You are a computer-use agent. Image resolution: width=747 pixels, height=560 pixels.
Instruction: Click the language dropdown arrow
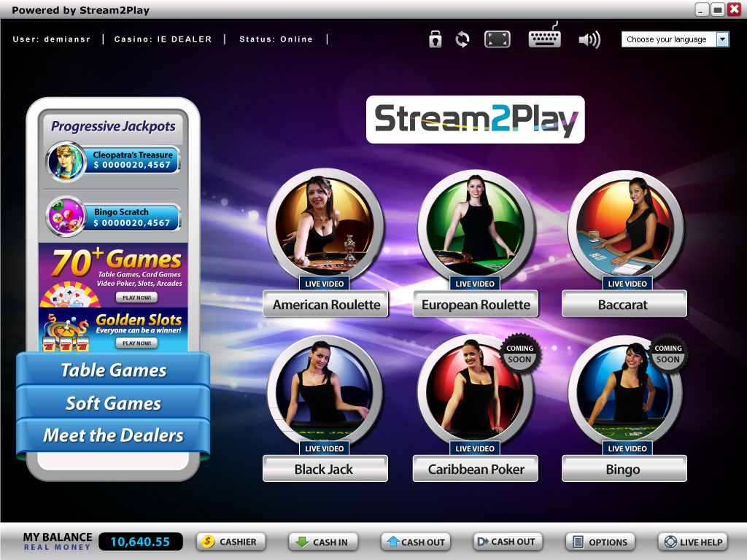723,39
